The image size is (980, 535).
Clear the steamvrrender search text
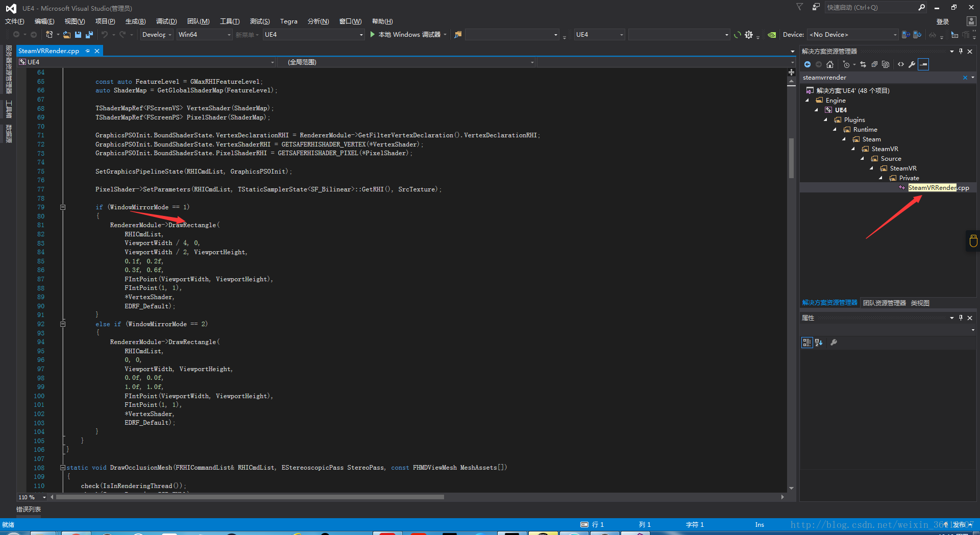pyautogui.click(x=965, y=78)
